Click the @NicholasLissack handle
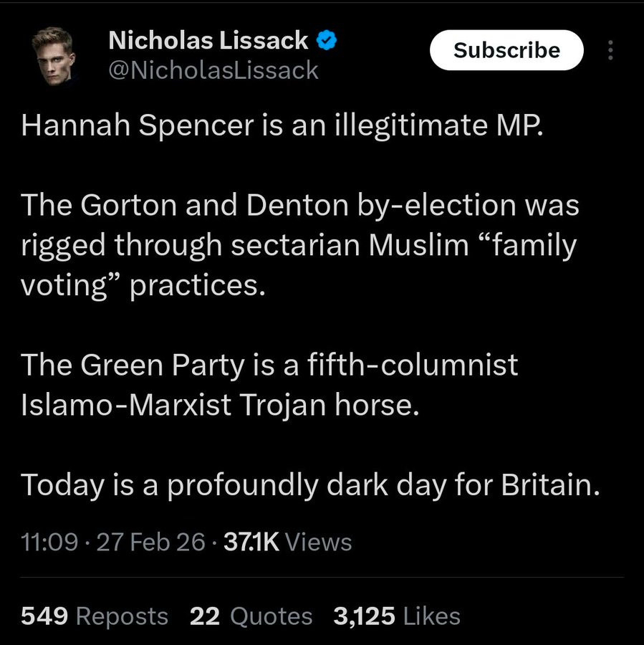Viewport: 644px width, 645px height. 213,70
